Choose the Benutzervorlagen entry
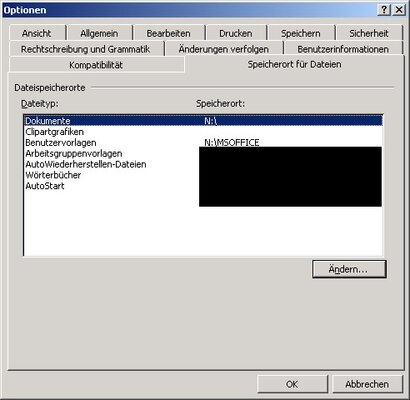 pyautogui.click(x=203, y=143)
